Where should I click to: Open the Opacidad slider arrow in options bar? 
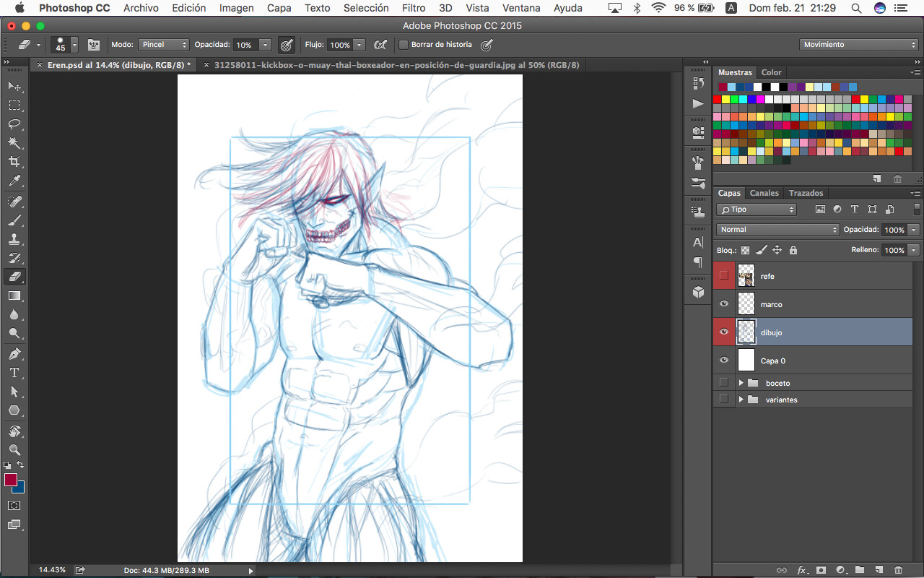click(266, 45)
